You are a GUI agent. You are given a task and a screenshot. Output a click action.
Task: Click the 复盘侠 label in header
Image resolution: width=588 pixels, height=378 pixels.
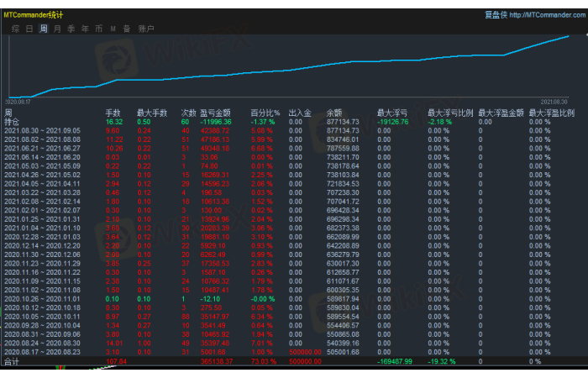point(496,15)
